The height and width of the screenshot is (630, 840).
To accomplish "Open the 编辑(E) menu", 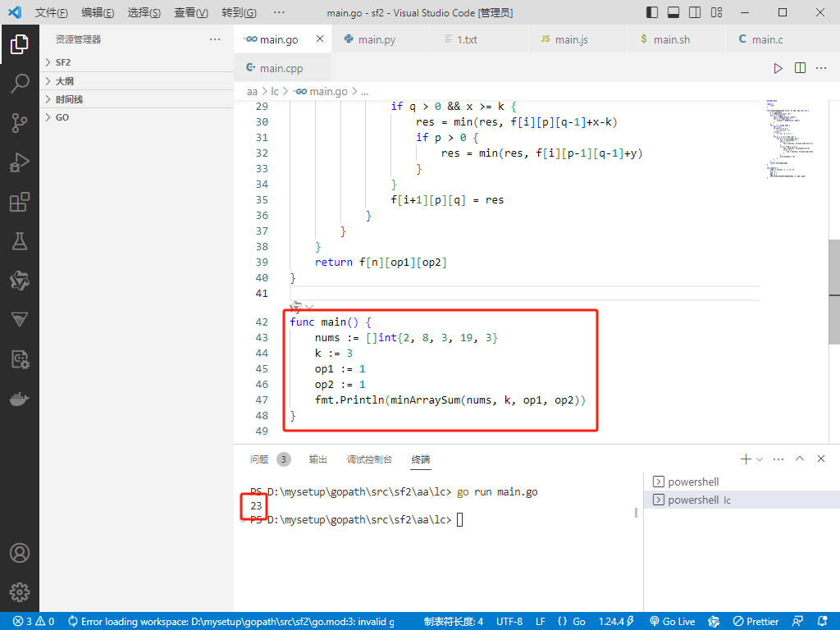I will [98, 12].
